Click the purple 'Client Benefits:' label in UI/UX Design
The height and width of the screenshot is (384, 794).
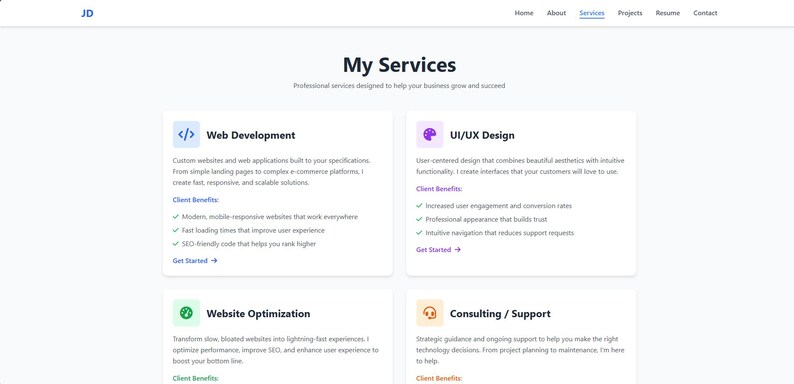click(439, 188)
